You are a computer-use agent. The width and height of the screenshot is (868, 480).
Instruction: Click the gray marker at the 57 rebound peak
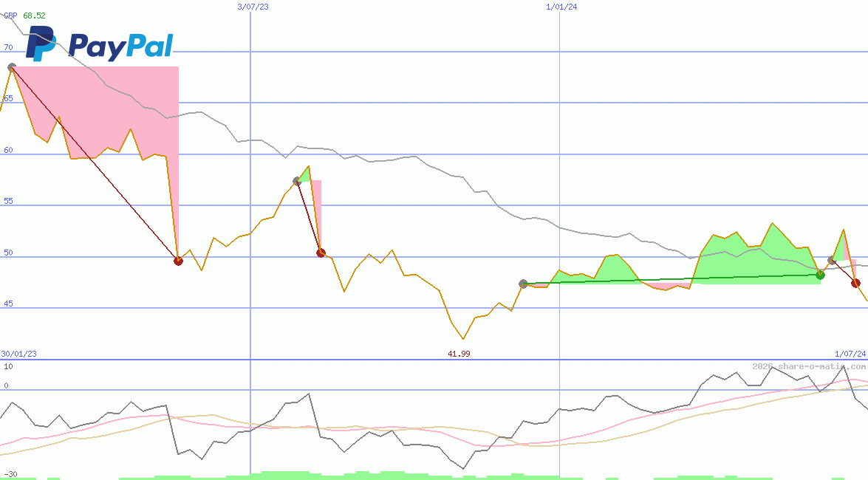[298, 179]
